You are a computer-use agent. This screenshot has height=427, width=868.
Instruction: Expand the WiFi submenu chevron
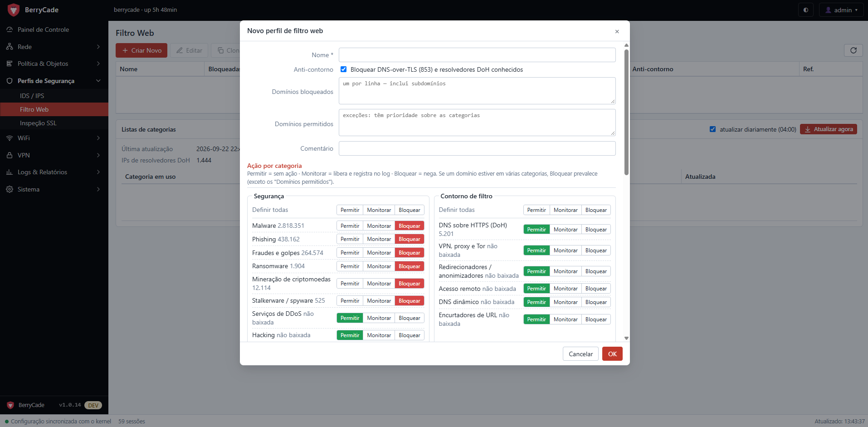coord(98,138)
